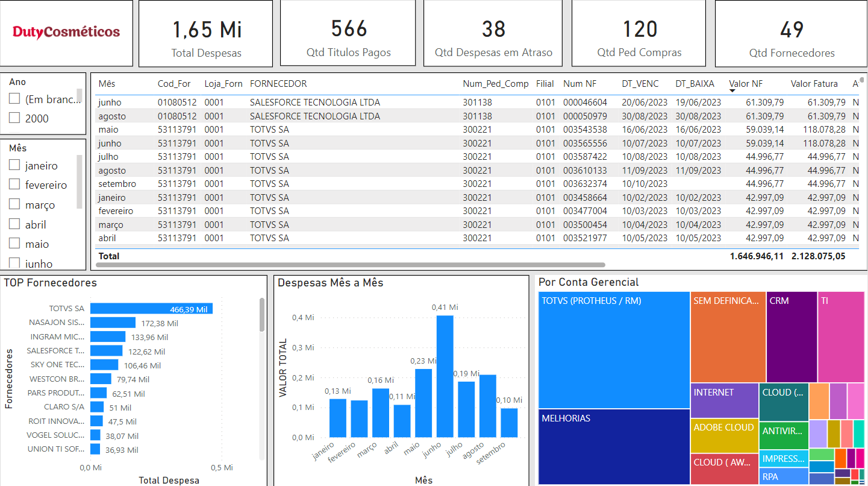Select the UNION TI SOF bar, 36,93 Mil

(95, 449)
